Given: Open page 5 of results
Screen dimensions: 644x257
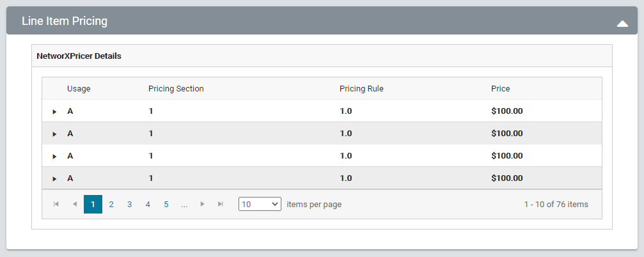Looking at the screenshot, I should 166,205.
